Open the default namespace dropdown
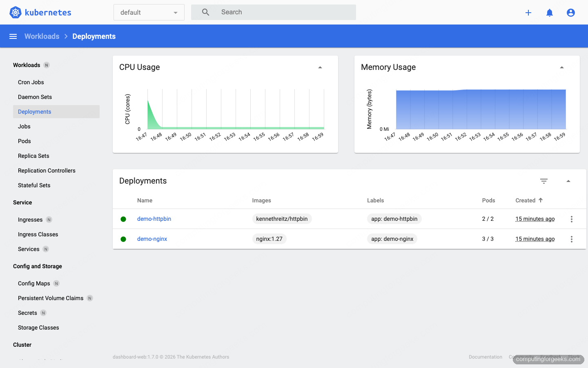The height and width of the screenshot is (368, 588). pyautogui.click(x=149, y=12)
